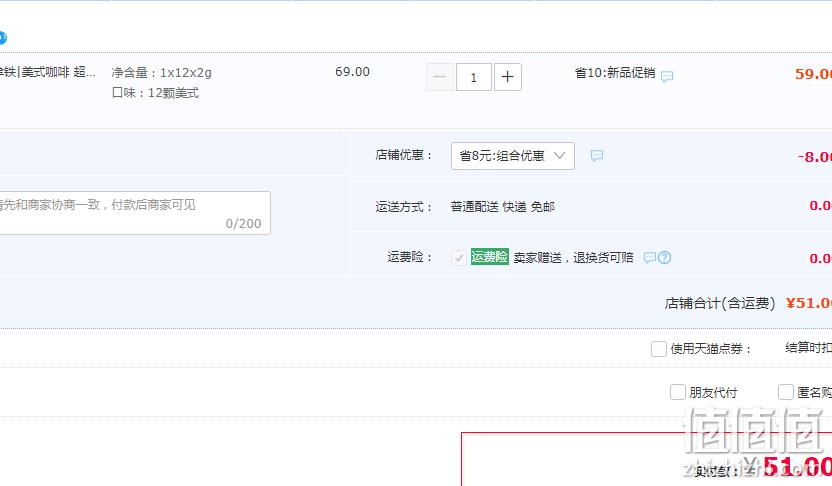Screen dimensions: 832x486
Task: Increase quantity with the plus button
Action: (x=508, y=77)
